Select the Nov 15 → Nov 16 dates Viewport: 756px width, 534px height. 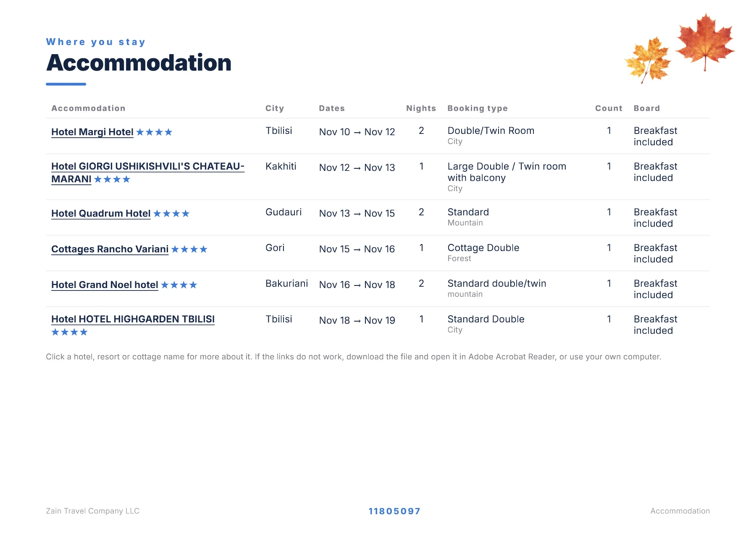[x=357, y=249]
